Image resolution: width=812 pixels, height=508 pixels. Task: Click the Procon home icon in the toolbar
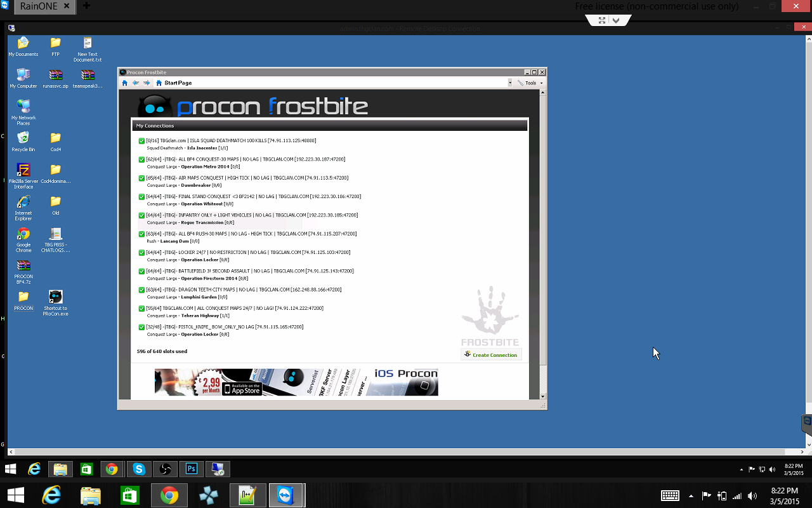click(125, 83)
